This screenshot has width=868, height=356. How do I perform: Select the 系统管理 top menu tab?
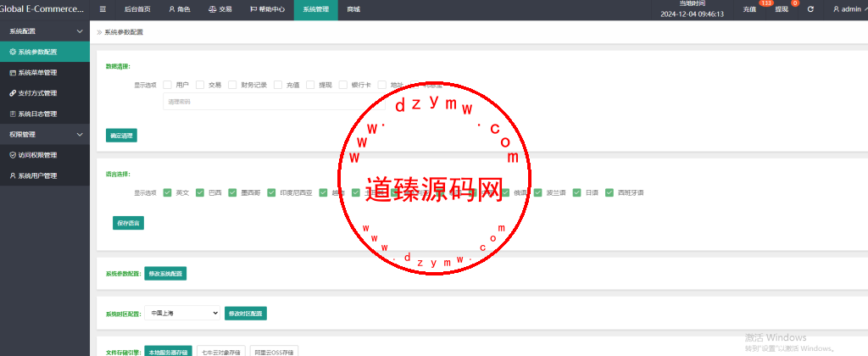click(x=315, y=9)
